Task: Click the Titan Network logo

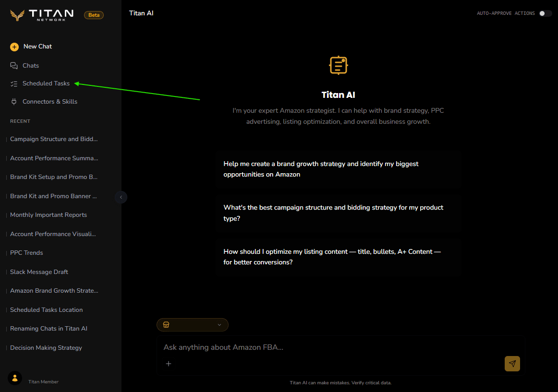Action: click(42, 15)
